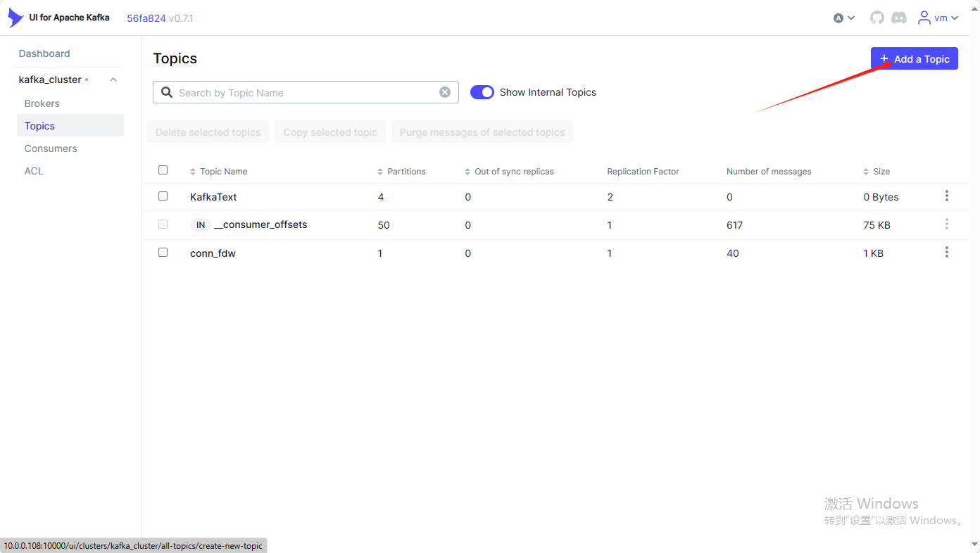
Task: Click the Add a Topic button
Action: (914, 59)
